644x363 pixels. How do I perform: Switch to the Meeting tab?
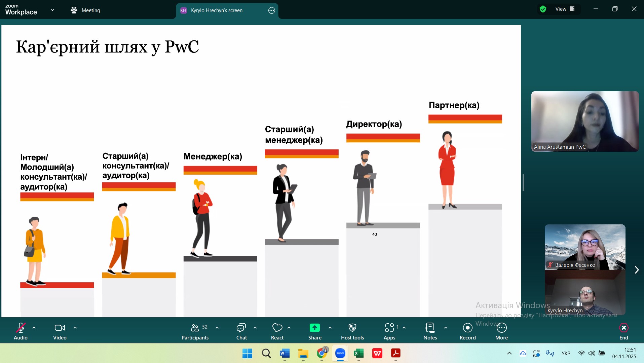pyautogui.click(x=85, y=10)
